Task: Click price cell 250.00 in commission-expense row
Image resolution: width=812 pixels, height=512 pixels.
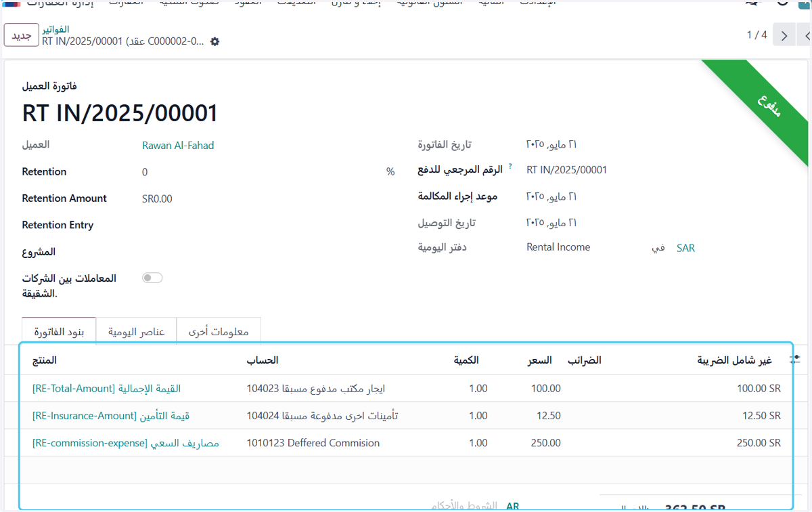Action: (545, 443)
